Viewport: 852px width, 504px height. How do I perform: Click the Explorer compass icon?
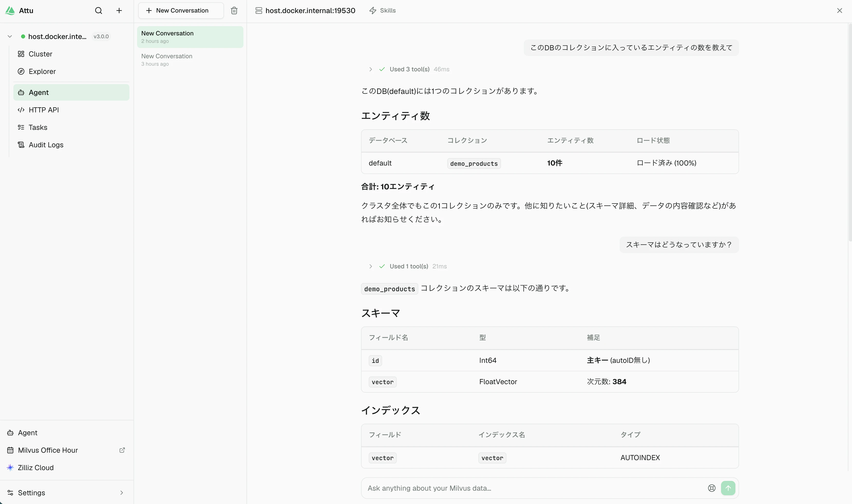click(21, 71)
